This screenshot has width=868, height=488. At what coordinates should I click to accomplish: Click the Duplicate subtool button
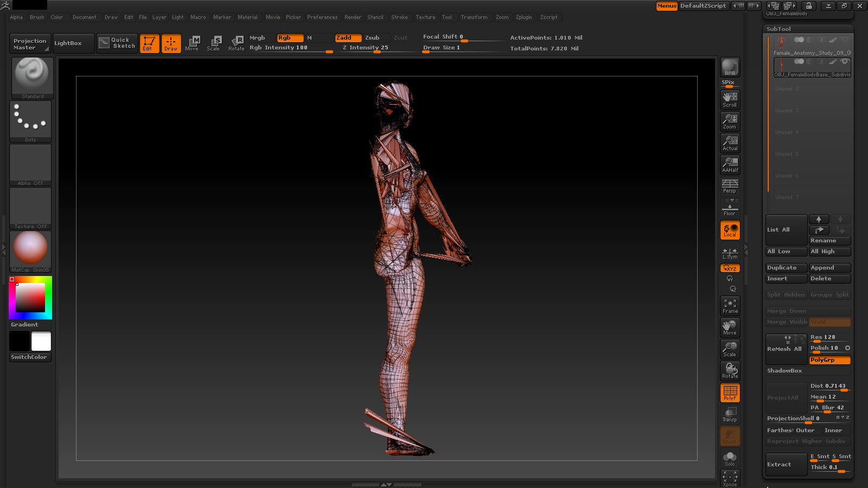(x=786, y=268)
